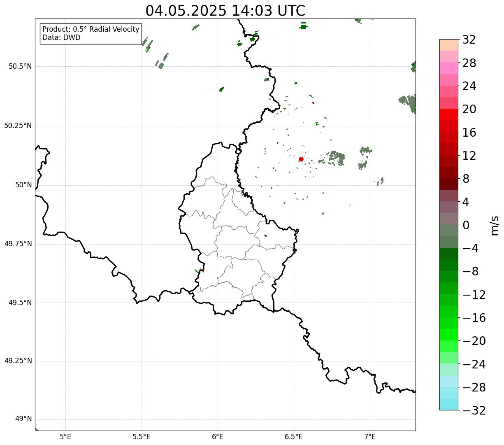
Task: Click the 49.25°N latitude label
Action: click(18, 361)
